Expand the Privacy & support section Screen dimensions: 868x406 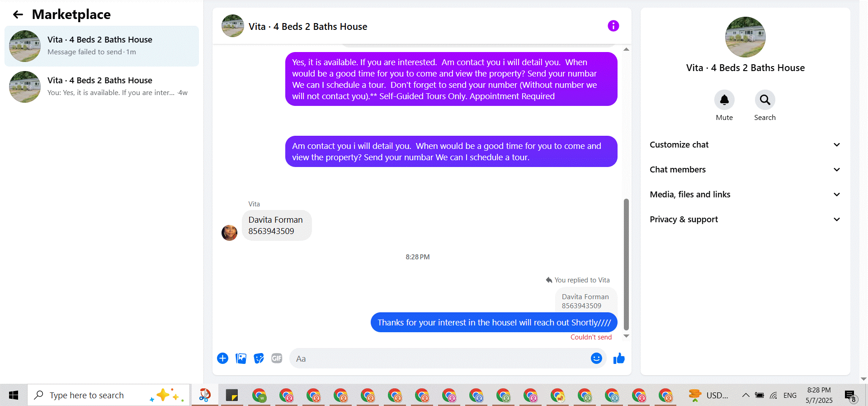click(745, 220)
